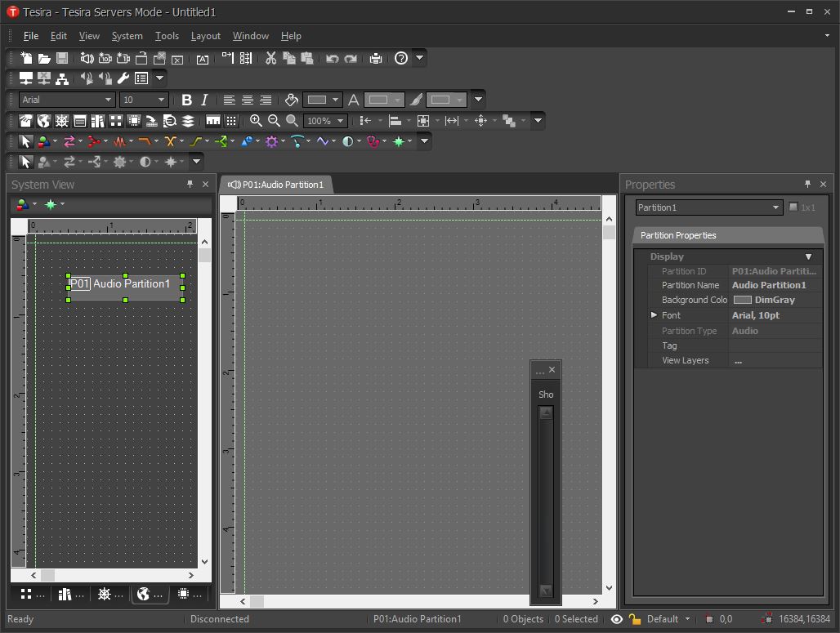Toggle the ruler display icon
Viewport: 840px width, 633px height.
pyautogui.click(x=213, y=121)
